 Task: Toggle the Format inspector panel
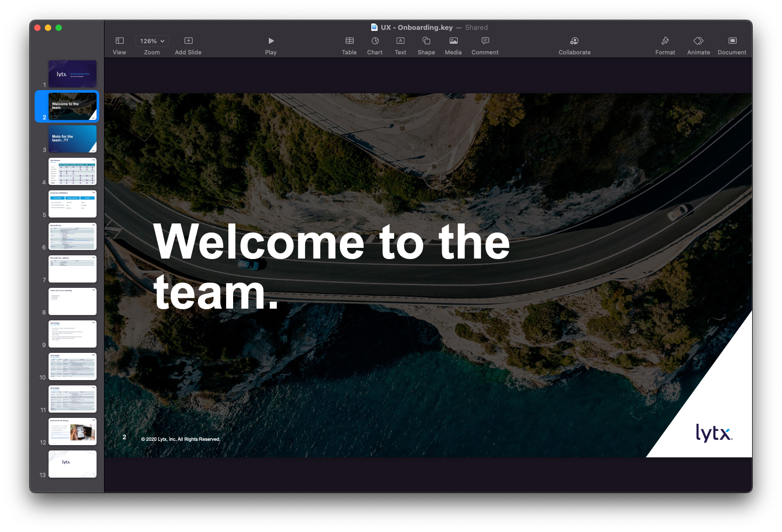click(x=665, y=41)
